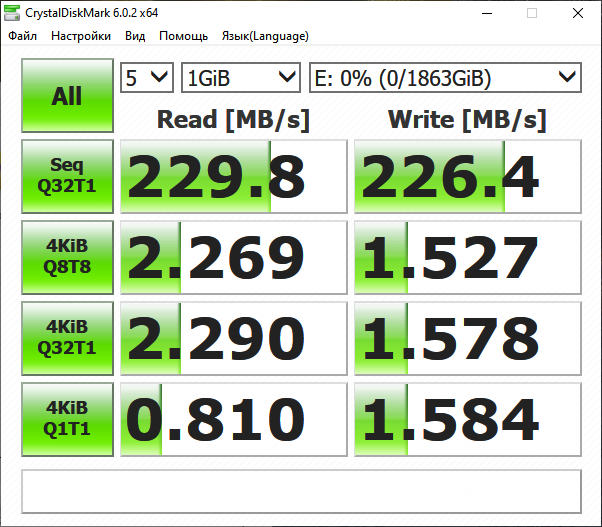Open the Язык(Language) menu

point(264,36)
